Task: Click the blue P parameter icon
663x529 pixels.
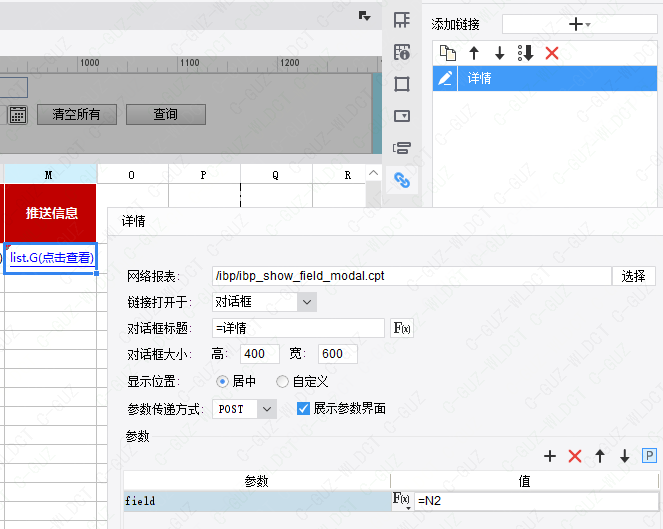Action: [x=649, y=456]
